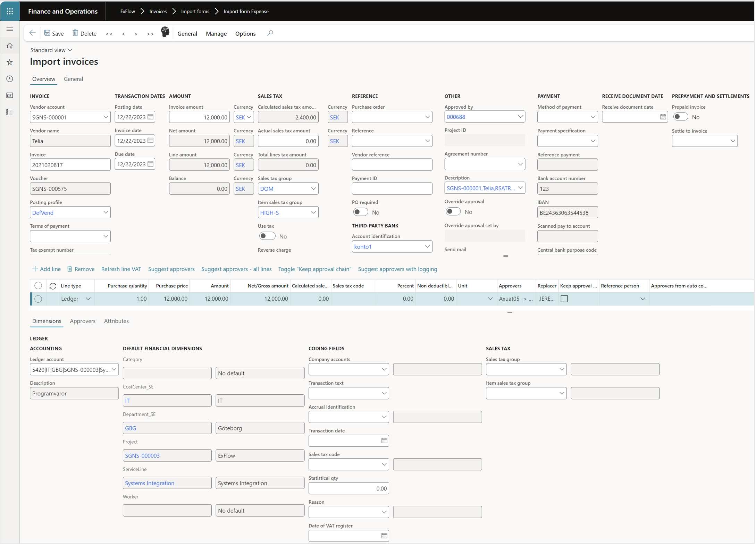Click the Navigate Back arrow icon
The width and height of the screenshot is (756, 545).
pyautogui.click(x=32, y=33)
